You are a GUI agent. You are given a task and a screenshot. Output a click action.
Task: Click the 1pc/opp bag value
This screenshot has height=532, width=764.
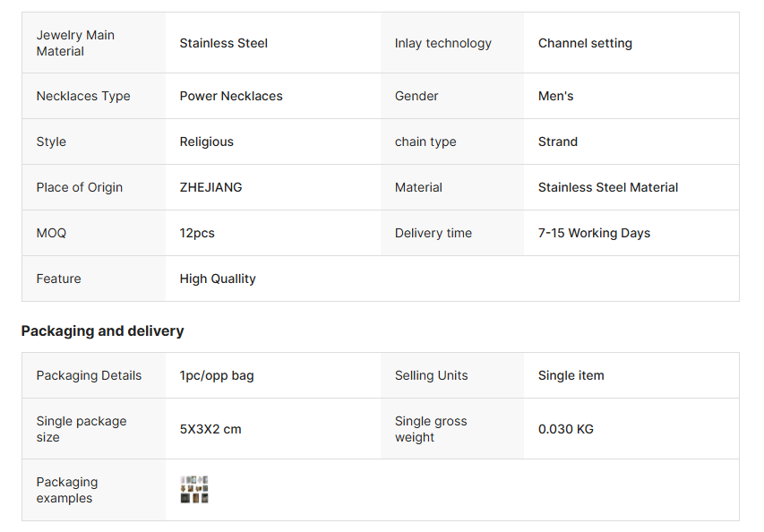pos(217,375)
